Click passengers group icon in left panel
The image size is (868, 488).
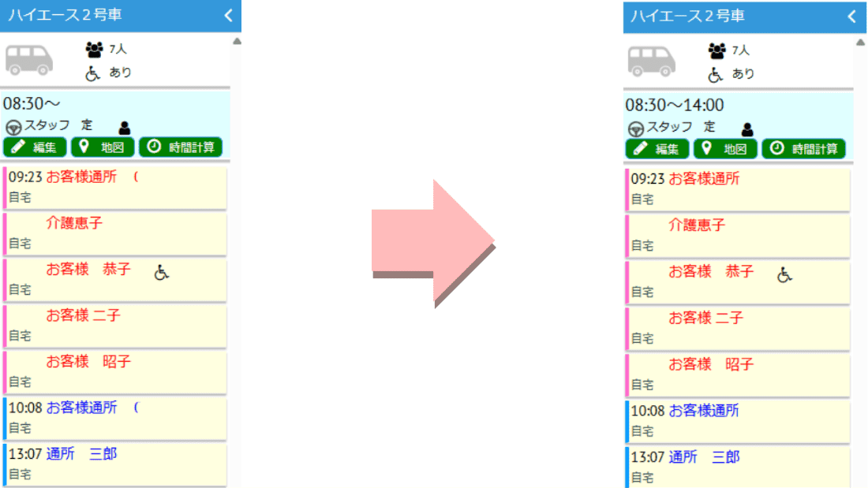(94, 50)
